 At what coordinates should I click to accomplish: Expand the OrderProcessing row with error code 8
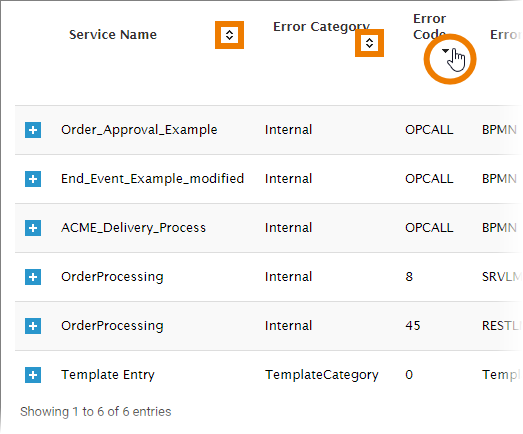coord(33,277)
